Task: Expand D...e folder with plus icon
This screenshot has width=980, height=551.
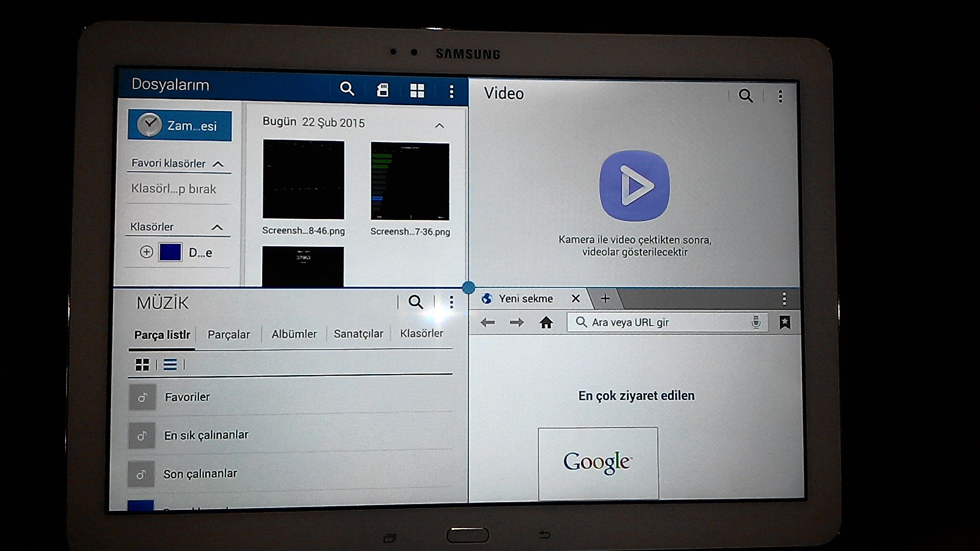Action: click(x=146, y=252)
